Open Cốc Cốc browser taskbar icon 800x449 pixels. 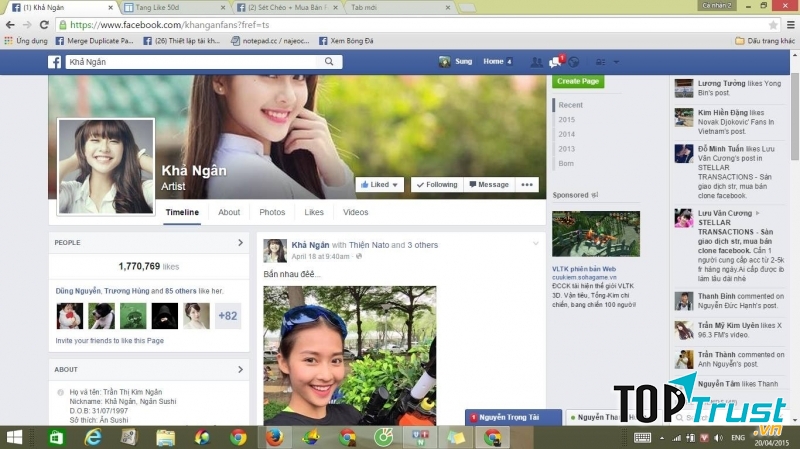384,437
